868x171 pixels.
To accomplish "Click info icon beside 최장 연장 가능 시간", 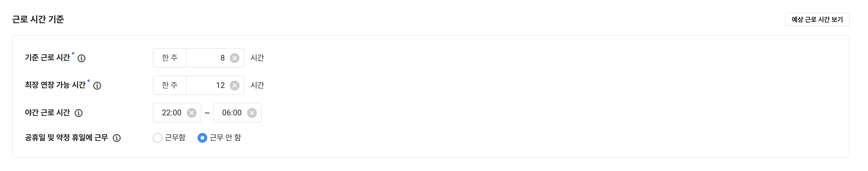I will tap(97, 86).
